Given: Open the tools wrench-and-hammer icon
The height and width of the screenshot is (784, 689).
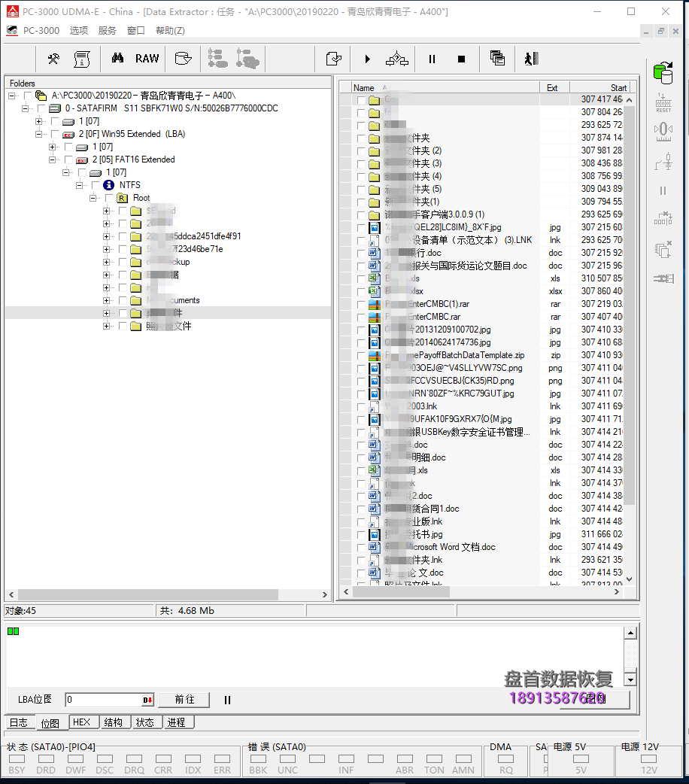Looking at the screenshot, I should 53,59.
